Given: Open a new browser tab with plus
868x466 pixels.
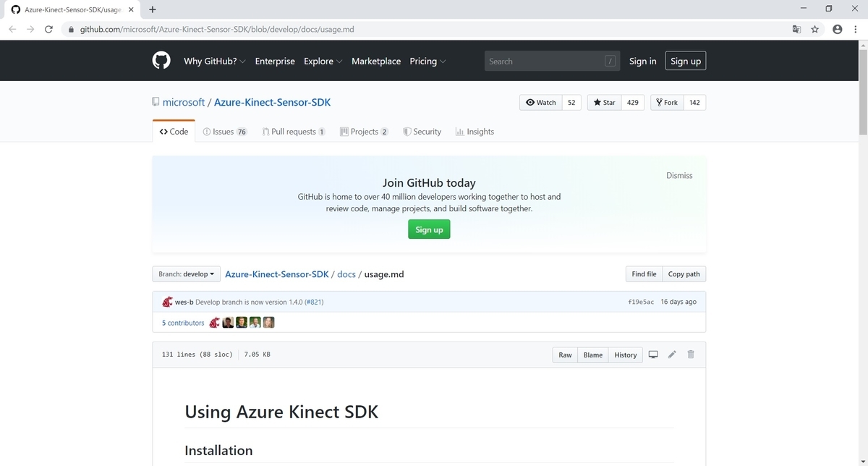Looking at the screenshot, I should (152, 10).
